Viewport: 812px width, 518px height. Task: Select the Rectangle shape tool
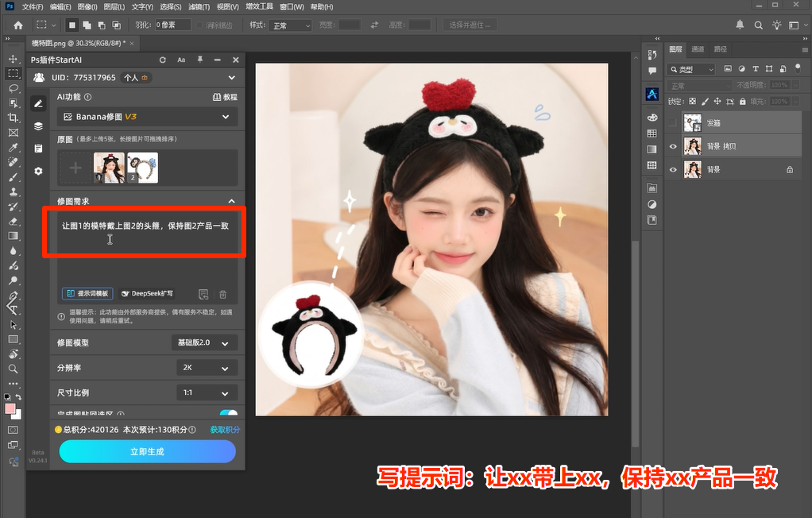point(14,340)
